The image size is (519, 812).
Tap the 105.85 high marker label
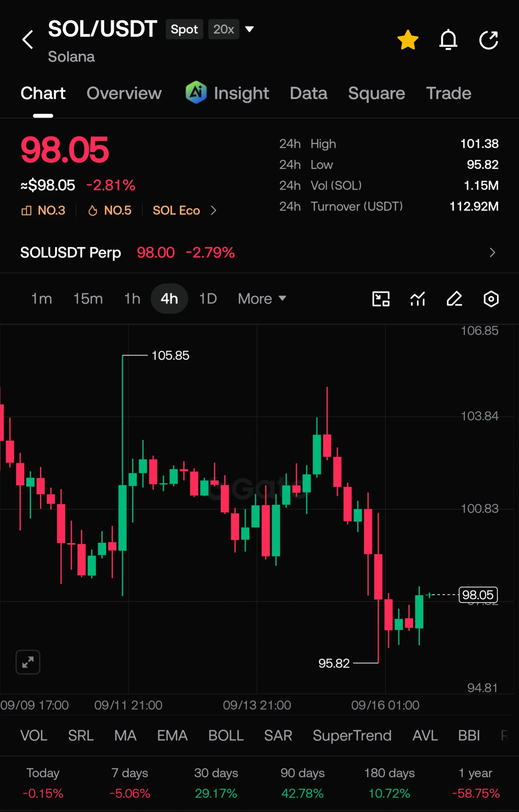[170, 355]
